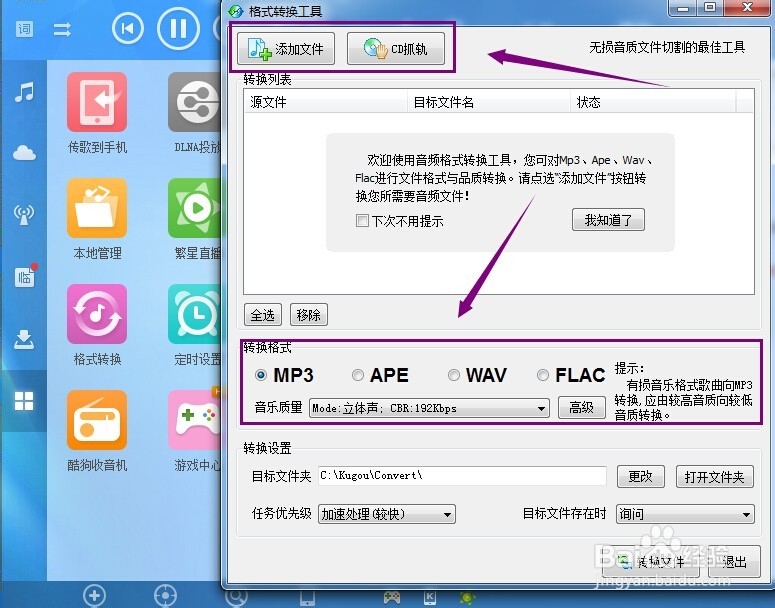Open 本地管理 local management icon
The image size is (775, 608).
pos(97,208)
